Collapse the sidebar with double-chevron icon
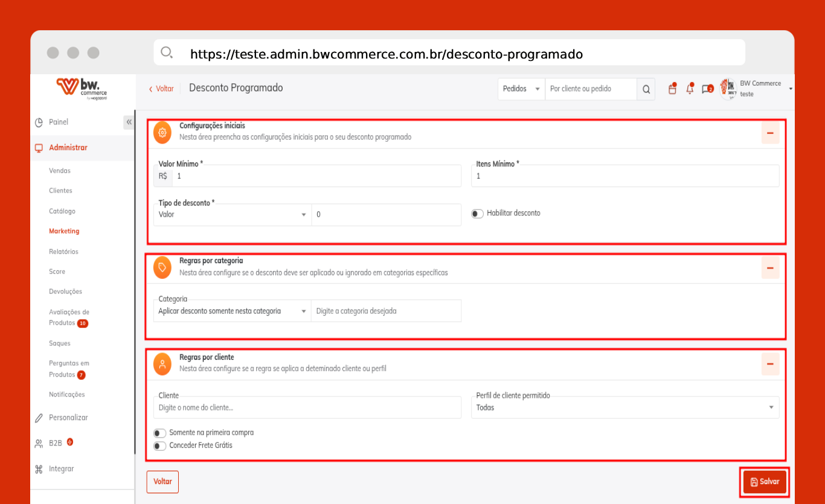 coord(129,122)
